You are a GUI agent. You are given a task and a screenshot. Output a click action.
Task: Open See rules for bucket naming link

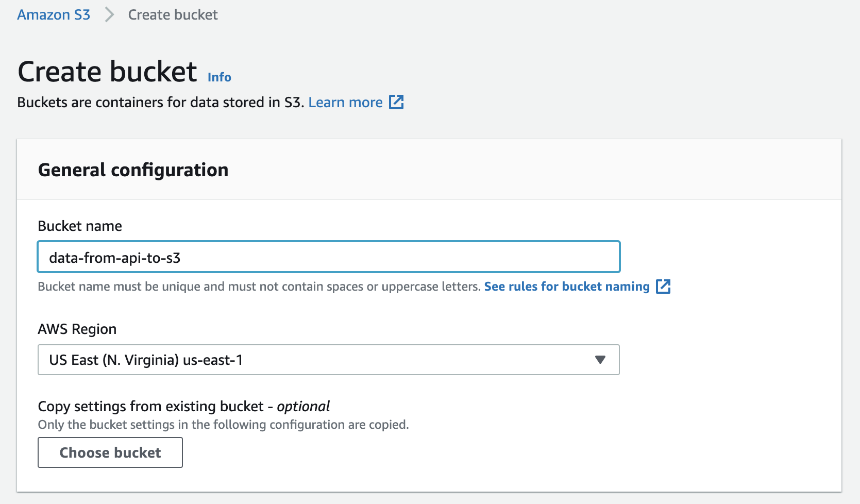567,287
